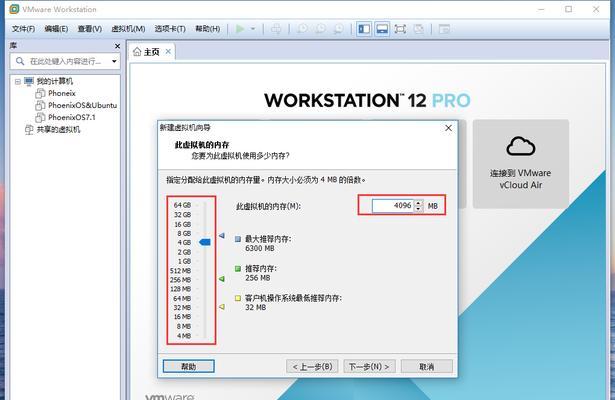Toggle the thumbnail bar toolbar icon
Image resolution: width=615 pixels, height=400 pixels.
[382, 29]
